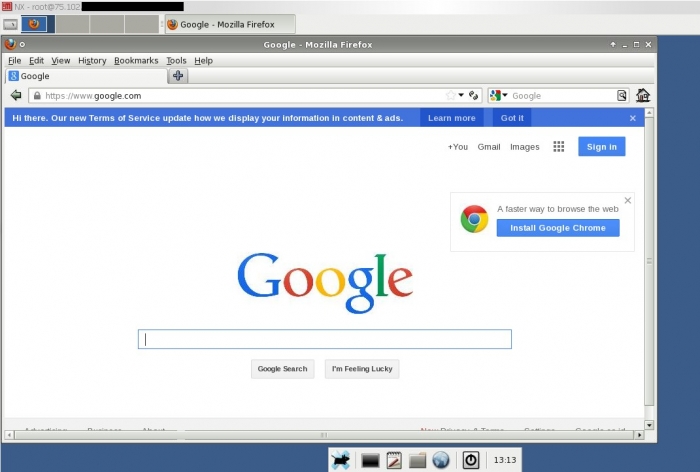Open the Bookmarks menu

136,60
